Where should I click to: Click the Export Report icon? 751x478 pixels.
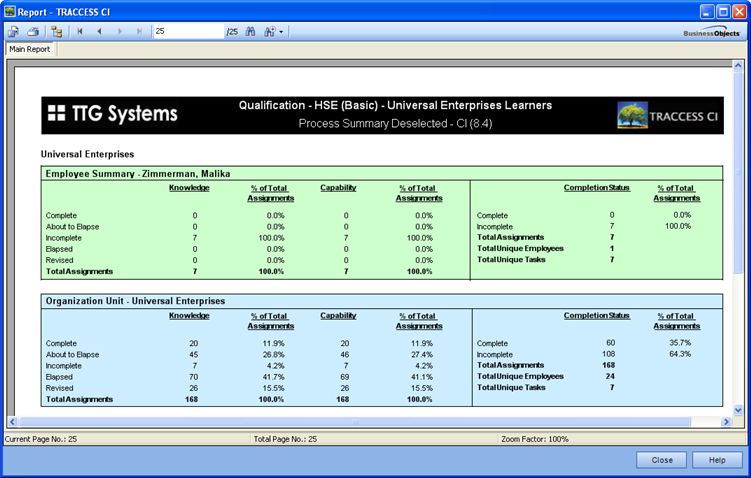point(13,32)
